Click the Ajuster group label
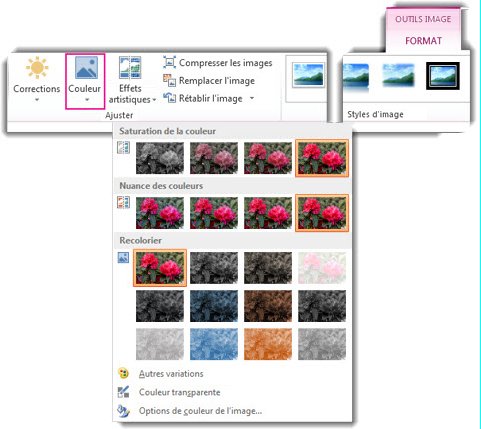Viewport: 481px width, 429px height. pyautogui.click(x=119, y=115)
